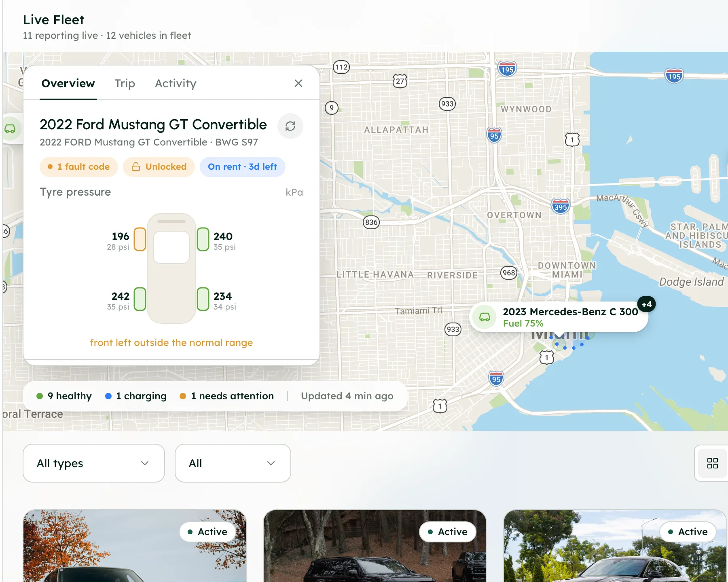Toggle tyre pressure unit kPa
The width and height of the screenshot is (728, 582).
(294, 192)
